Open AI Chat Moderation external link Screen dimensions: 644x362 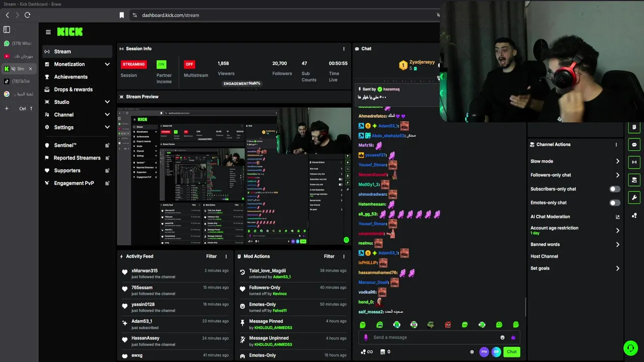point(618,217)
